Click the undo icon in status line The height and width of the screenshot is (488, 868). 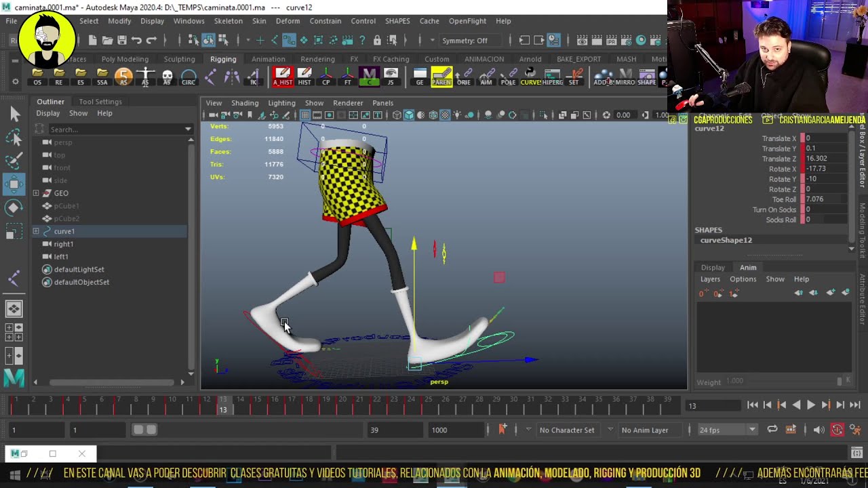(137, 41)
